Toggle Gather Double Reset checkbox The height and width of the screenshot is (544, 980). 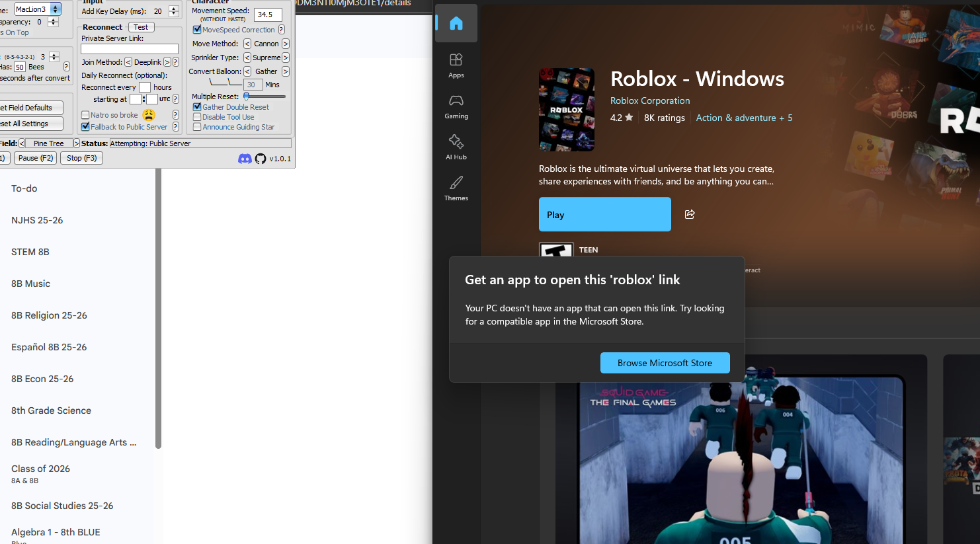(x=197, y=107)
